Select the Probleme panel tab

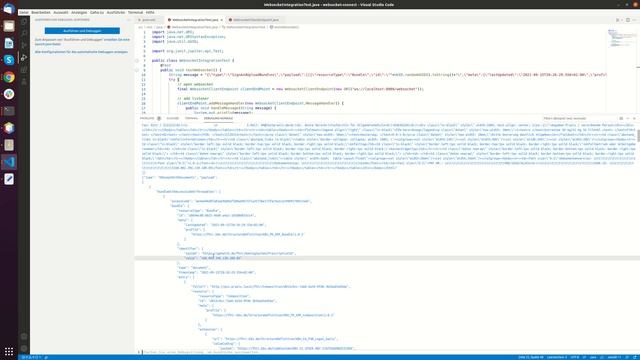coord(147,118)
